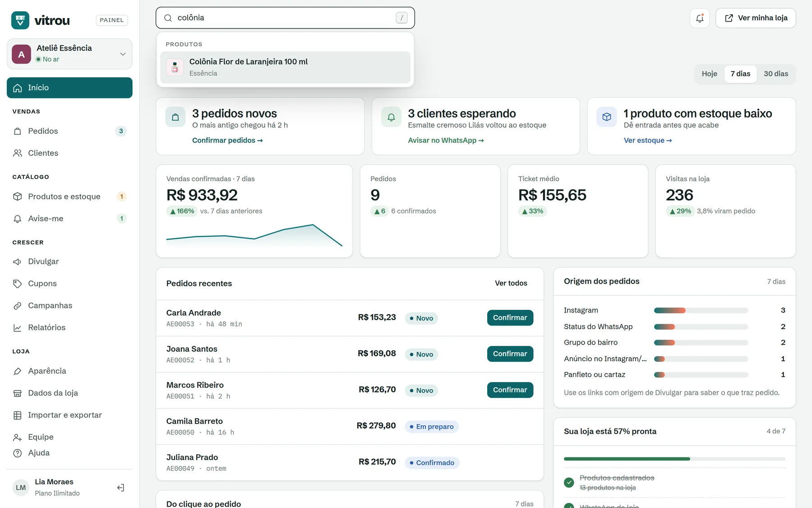Confirm Joana Santos's order

coord(510,354)
